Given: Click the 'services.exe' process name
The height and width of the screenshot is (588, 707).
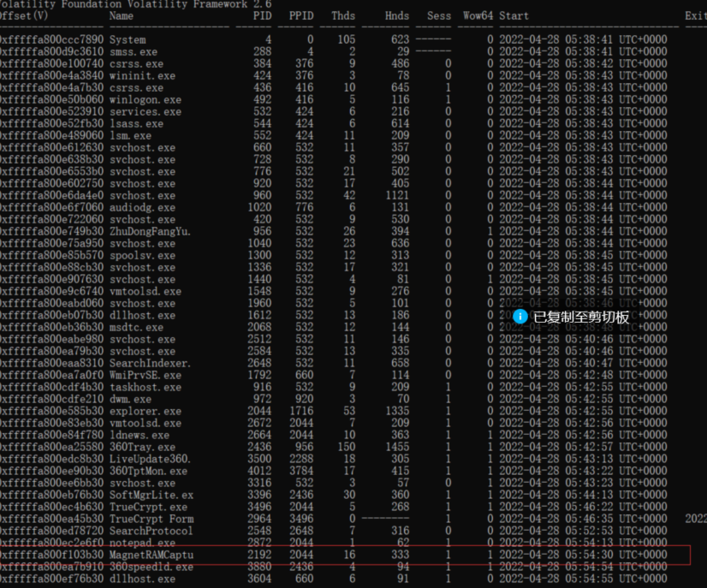Looking at the screenshot, I should click(x=146, y=112).
